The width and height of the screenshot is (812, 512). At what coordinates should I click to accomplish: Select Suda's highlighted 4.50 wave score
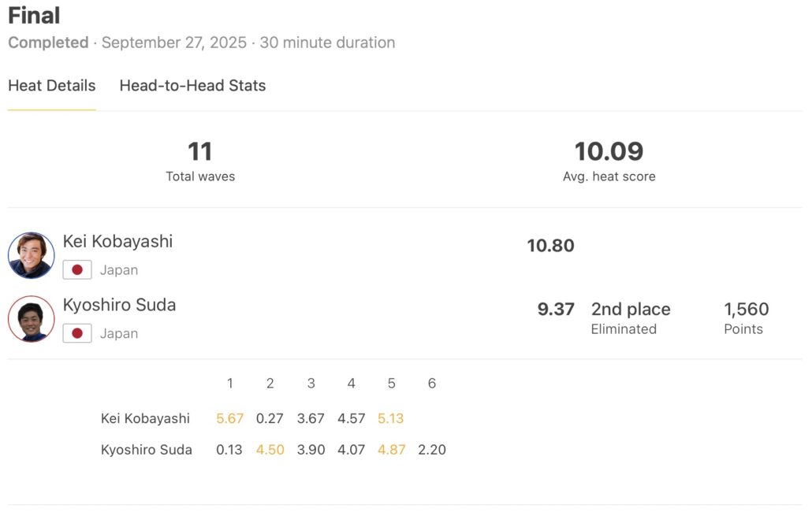point(270,450)
